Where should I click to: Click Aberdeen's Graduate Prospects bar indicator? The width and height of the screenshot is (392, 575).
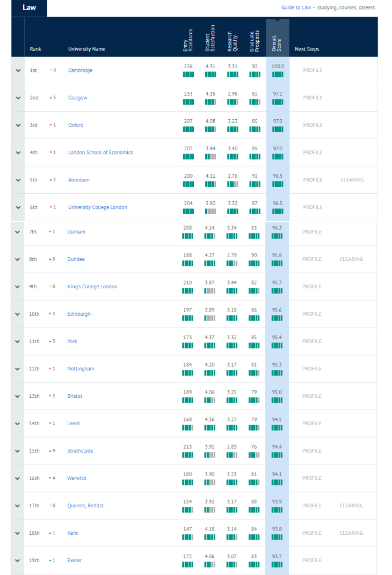[254, 184]
